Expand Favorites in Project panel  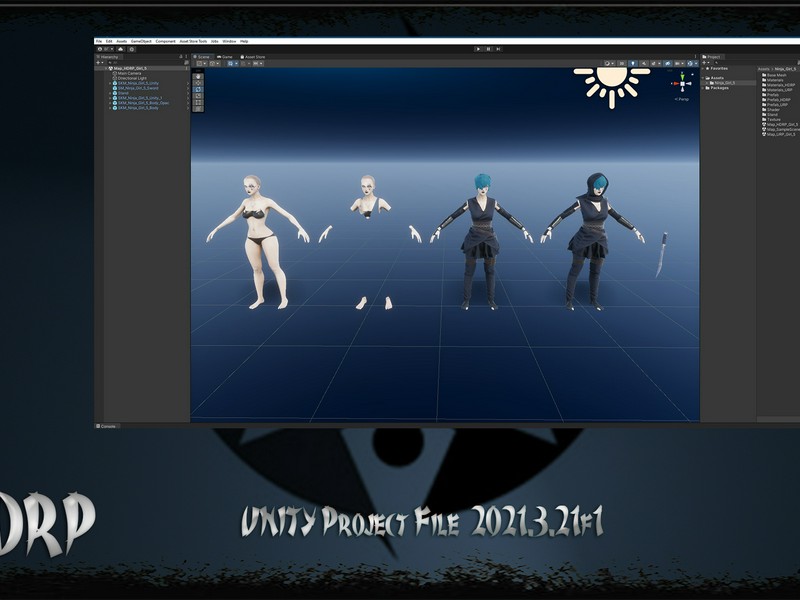[x=703, y=68]
